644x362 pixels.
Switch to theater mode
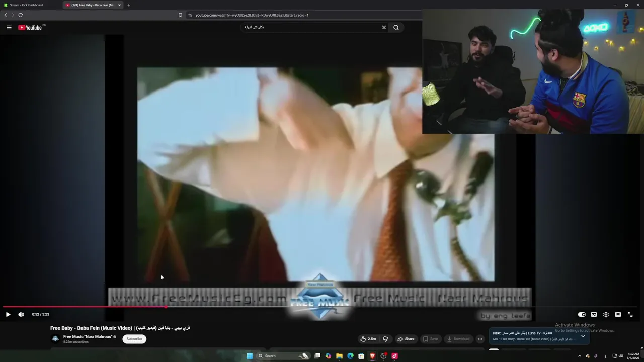[x=618, y=314]
